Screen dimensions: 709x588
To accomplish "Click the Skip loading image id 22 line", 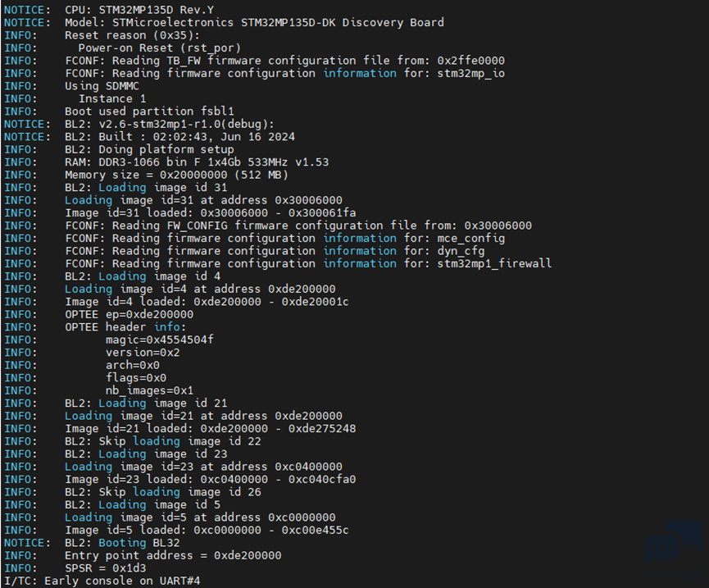I will (133, 441).
